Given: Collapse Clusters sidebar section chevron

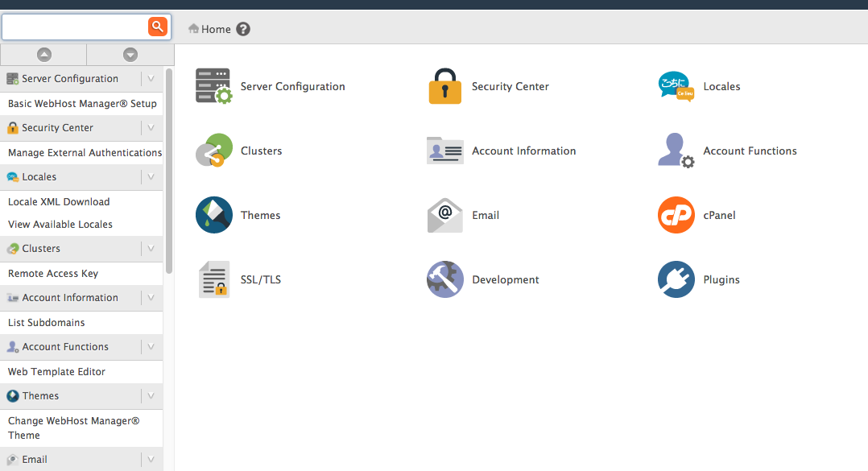Looking at the screenshot, I should pyautogui.click(x=151, y=249).
